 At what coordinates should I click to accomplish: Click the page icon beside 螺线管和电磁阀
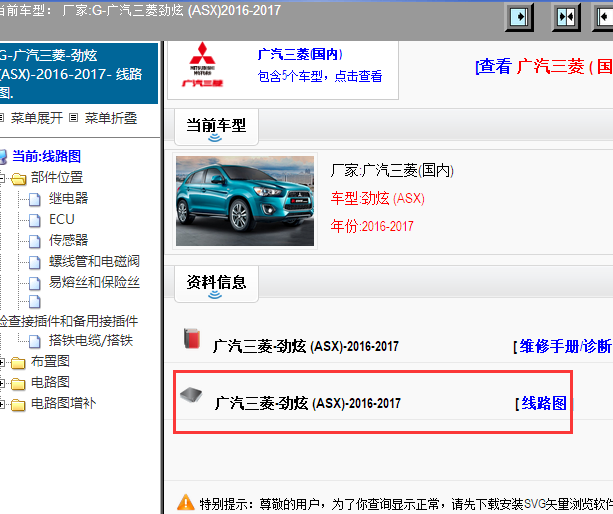[x=34, y=263]
